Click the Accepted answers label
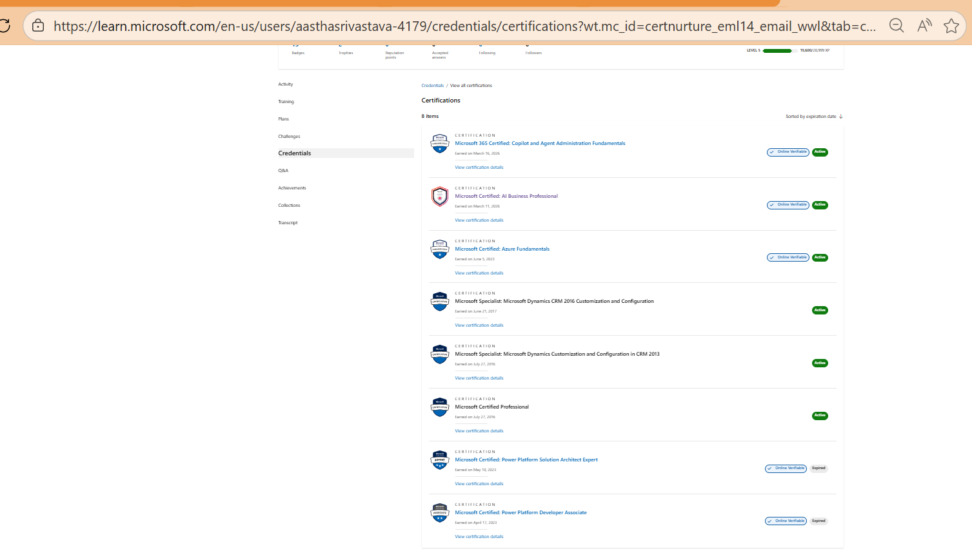 (x=440, y=55)
